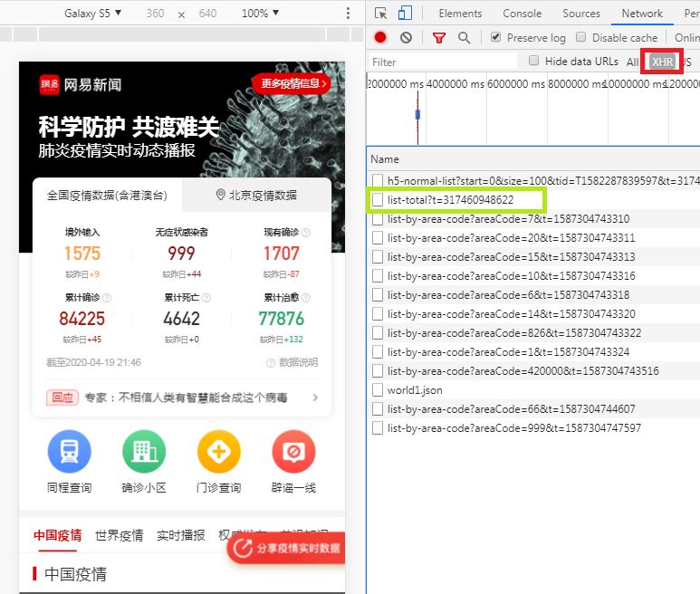Viewport: 700px width, 594px height.
Task: Enable the Disable cache checkbox
Action: point(580,37)
